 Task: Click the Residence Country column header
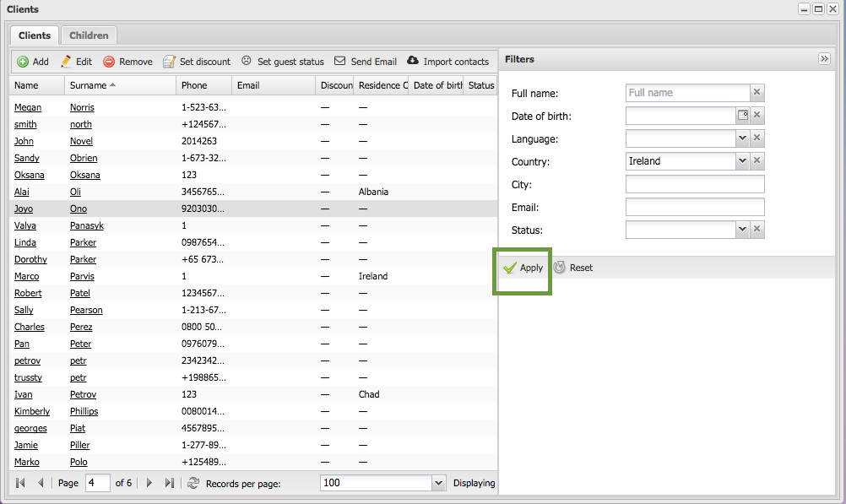[x=381, y=85]
